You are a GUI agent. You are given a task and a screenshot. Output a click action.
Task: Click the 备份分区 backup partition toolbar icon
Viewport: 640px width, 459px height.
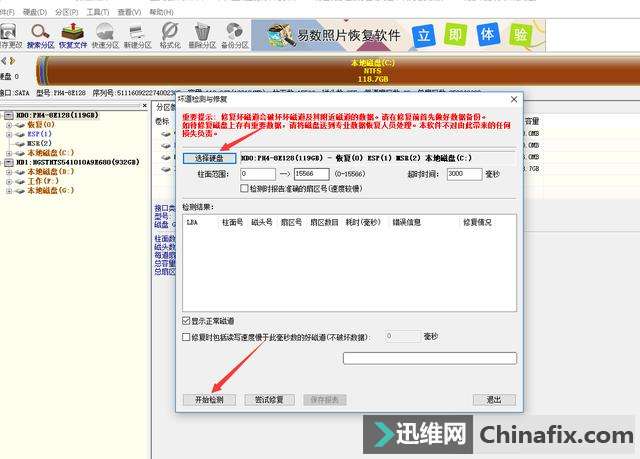pos(235,36)
